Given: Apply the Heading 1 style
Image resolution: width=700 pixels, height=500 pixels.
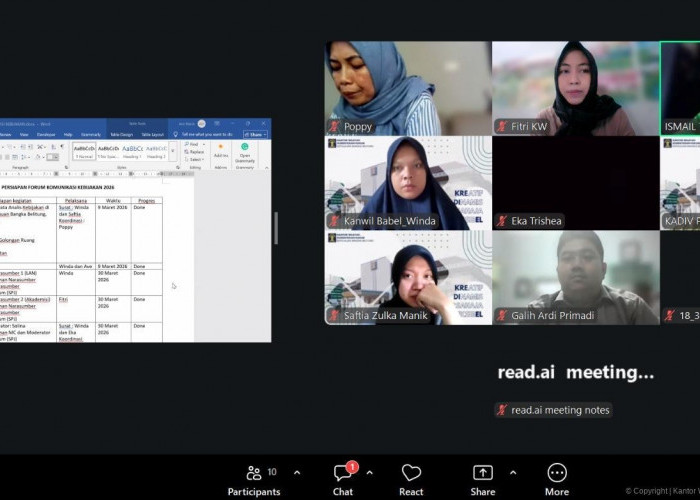Looking at the screenshot, I should pyautogui.click(x=132, y=152).
